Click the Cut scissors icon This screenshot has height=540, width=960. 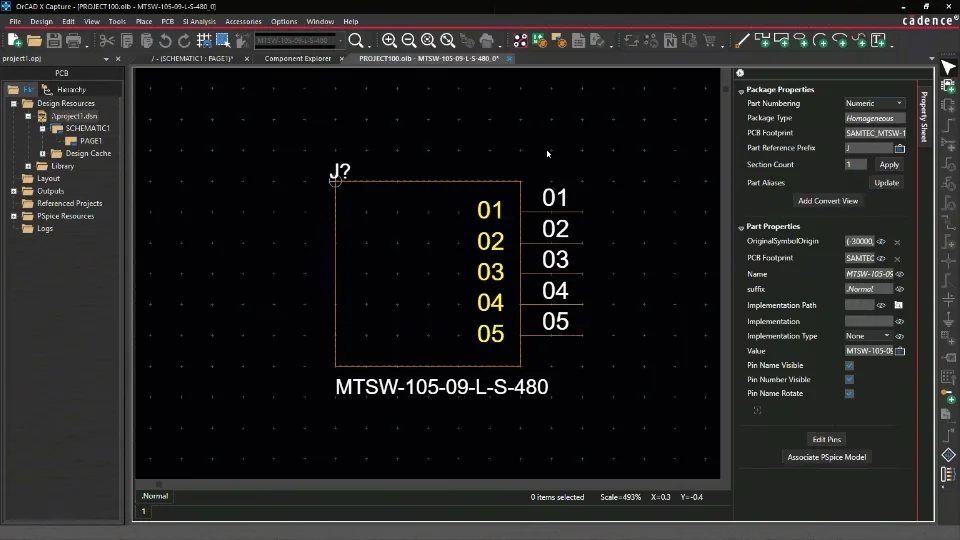(107, 41)
